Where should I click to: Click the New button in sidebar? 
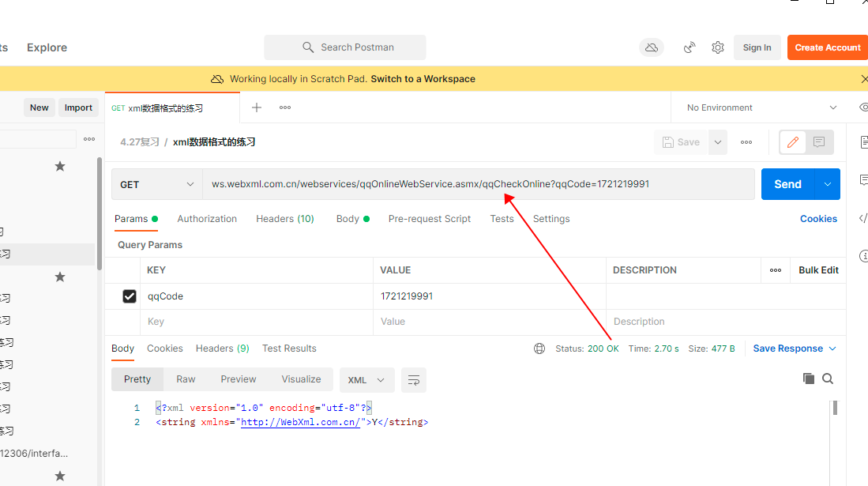tap(39, 107)
